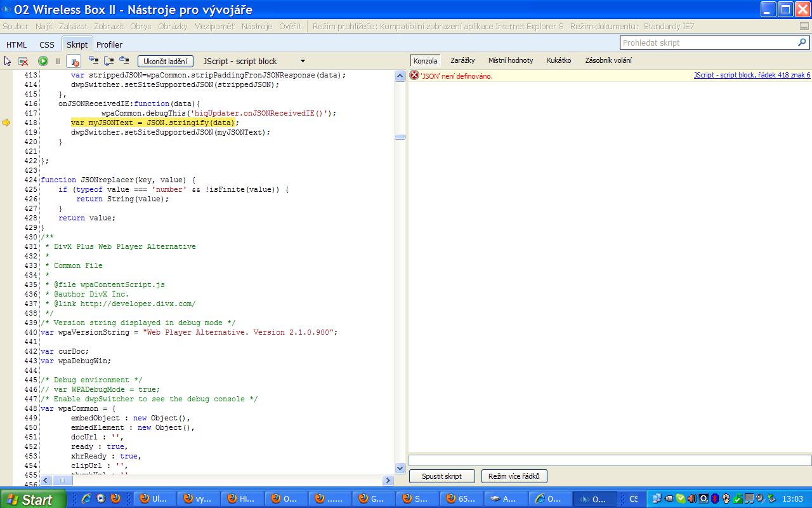This screenshot has height=508, width=812.
Task: Click the code pane vertical scrollbar thumb
Action: pyautogui.click(x=400, y=137)
